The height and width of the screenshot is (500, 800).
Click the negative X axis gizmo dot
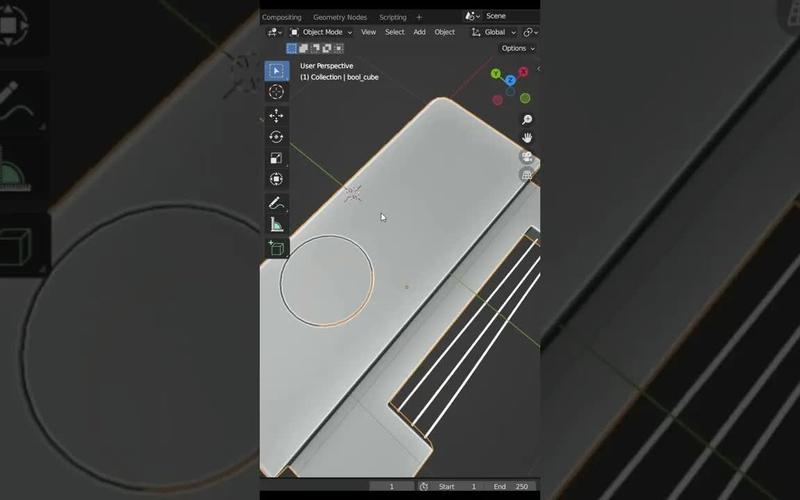497,101
